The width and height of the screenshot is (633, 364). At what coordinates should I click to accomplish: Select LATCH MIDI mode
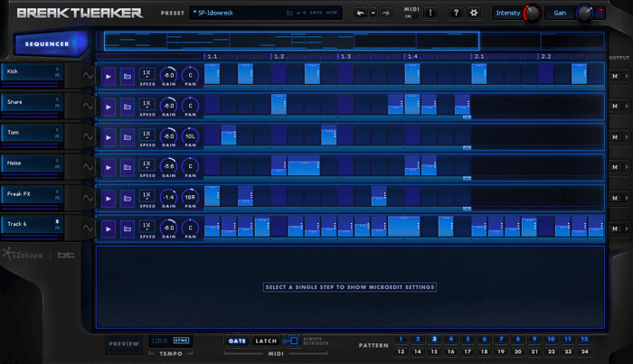coord(266,341)
